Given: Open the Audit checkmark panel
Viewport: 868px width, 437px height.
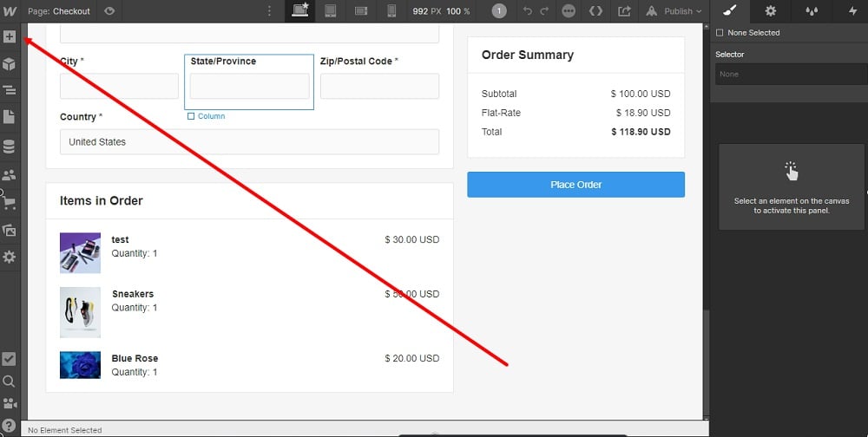Looking at the screenshot, I should (9, 359).
